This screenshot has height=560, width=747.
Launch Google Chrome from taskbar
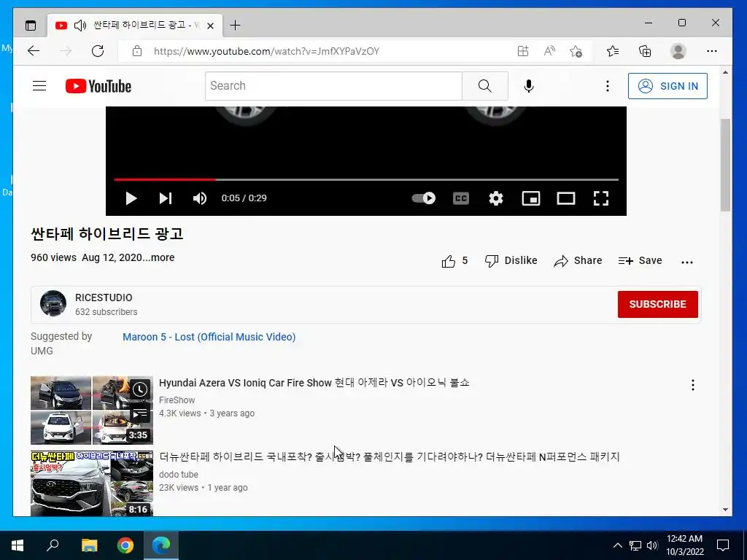pos(125,545)
